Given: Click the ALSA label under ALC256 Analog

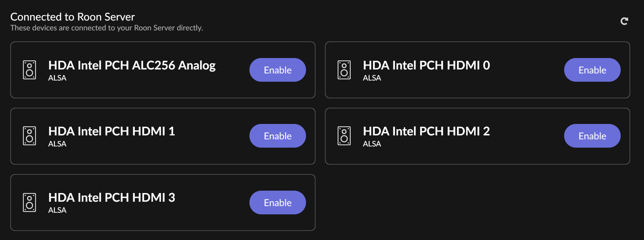Looking at the screenshot, I should coord(57,78).
